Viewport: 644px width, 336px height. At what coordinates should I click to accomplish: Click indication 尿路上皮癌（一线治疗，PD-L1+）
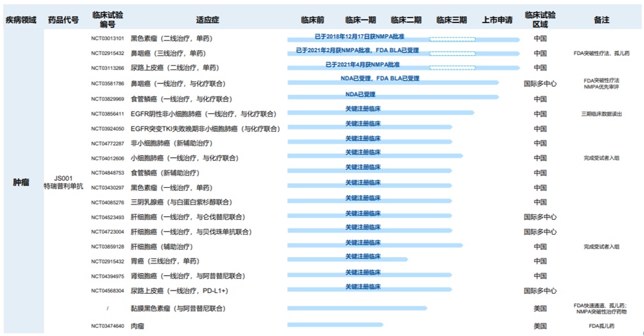pos(180,291)
